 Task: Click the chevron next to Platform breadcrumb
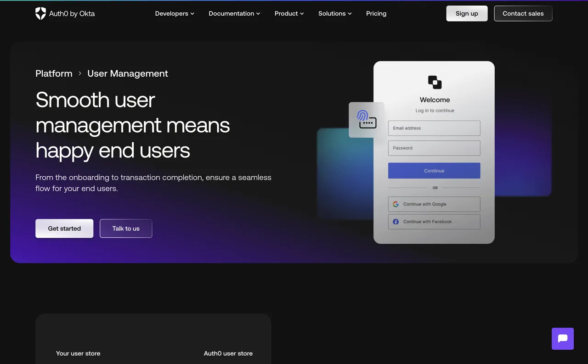point(79,73)
